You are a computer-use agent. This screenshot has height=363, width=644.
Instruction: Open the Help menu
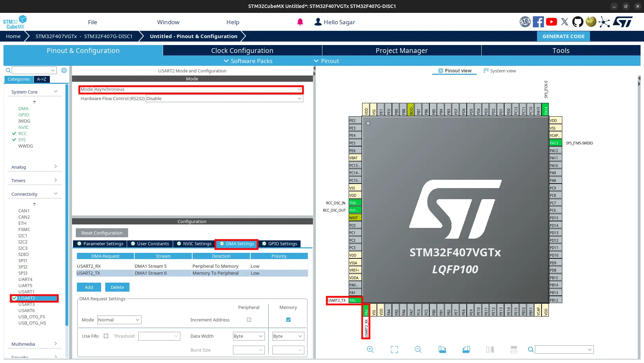coord(233,22)
